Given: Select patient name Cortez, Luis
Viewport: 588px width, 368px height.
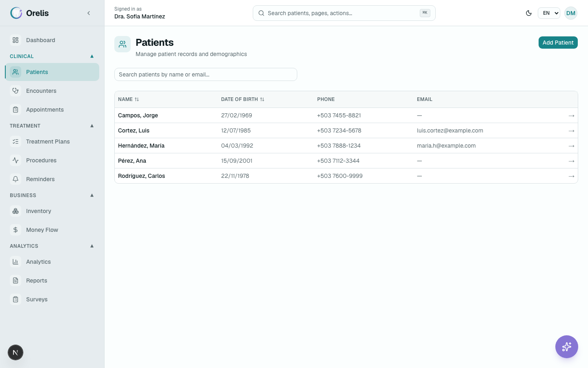Looking at the screenshot, I should click(134, 130).
